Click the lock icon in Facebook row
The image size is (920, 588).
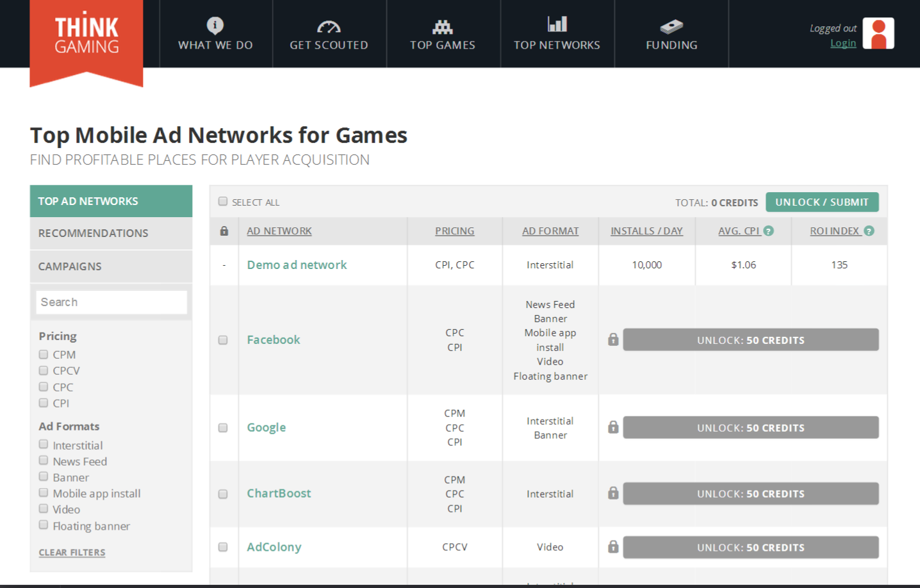613,339
